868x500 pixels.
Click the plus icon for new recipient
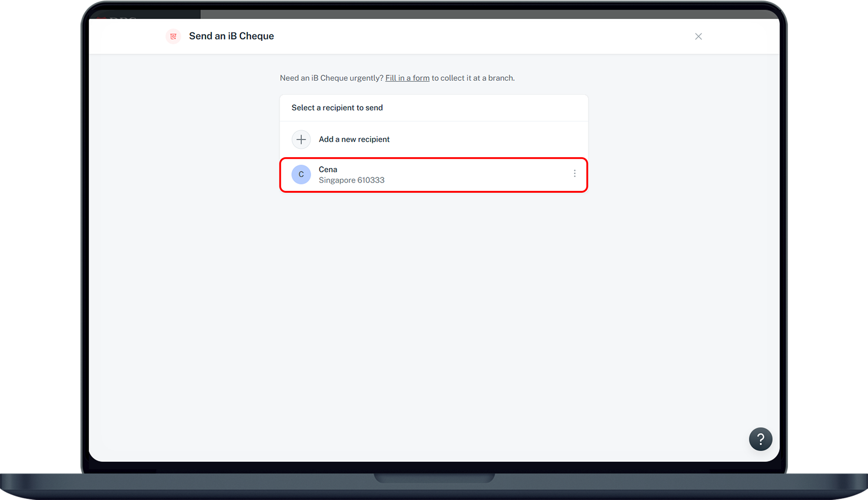tap(301, 139)
